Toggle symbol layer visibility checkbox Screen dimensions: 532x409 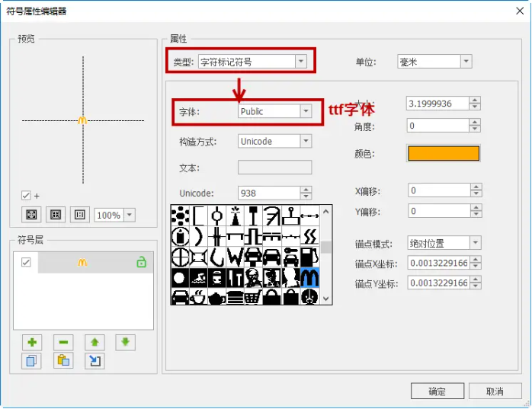(26, 262)
